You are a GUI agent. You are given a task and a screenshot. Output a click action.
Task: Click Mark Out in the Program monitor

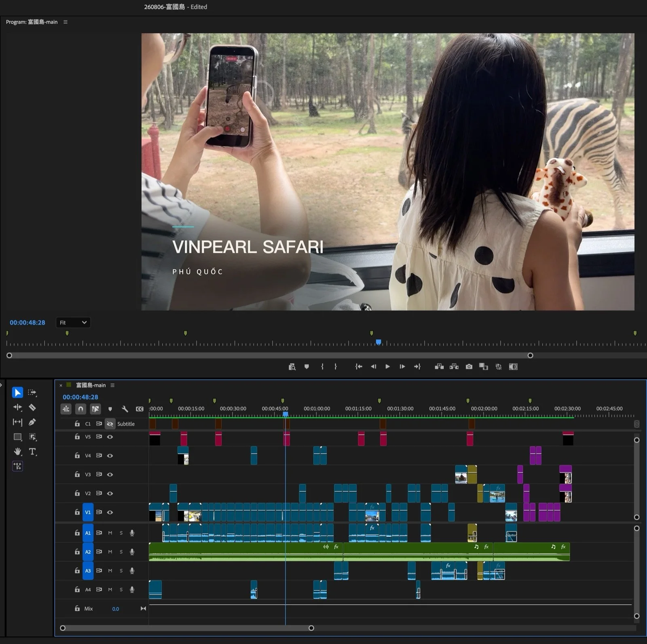pos(336,367)
